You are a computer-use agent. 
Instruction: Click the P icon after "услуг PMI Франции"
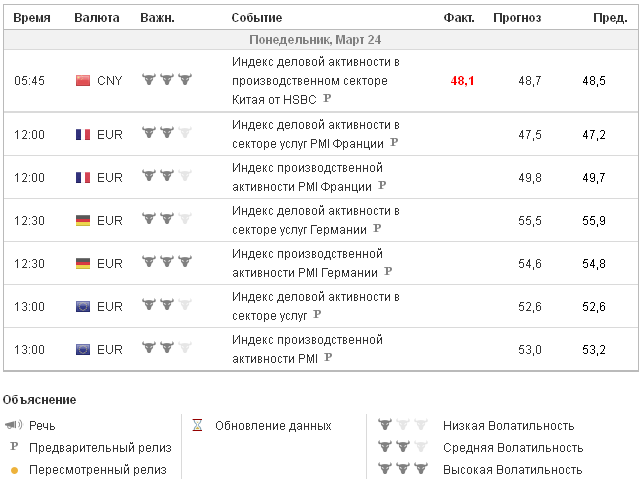point(394,143)
